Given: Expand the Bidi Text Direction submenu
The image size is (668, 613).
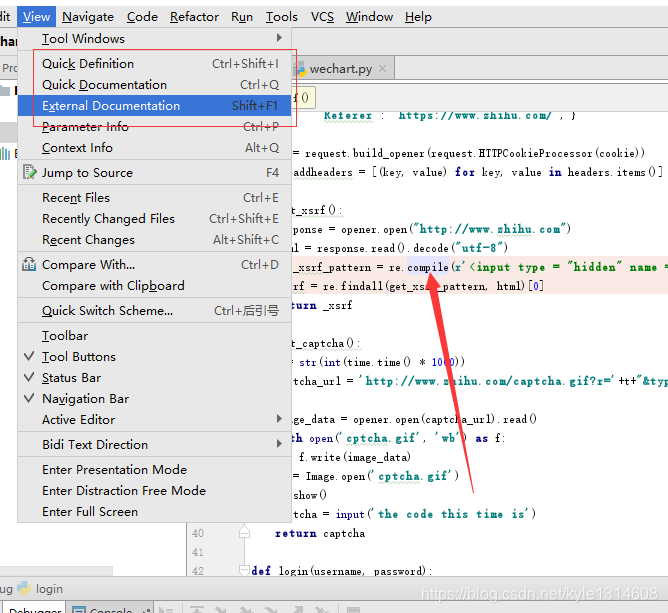Looking at the screenshot, I should (x=155, y=444).
